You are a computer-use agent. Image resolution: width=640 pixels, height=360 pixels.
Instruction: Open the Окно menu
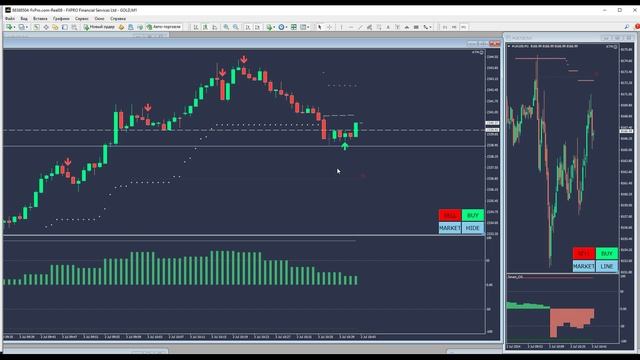pyautogui.click(x=99, y=18)
